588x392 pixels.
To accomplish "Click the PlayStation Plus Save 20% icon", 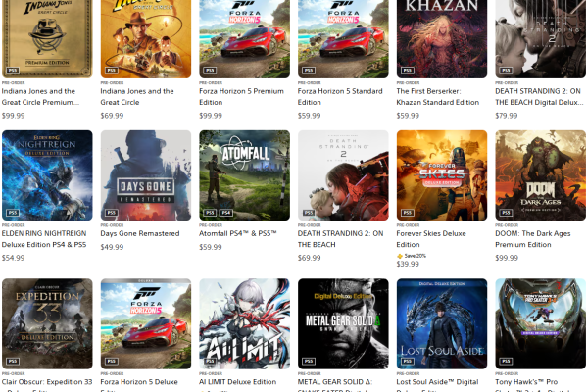I will (400, 256).
